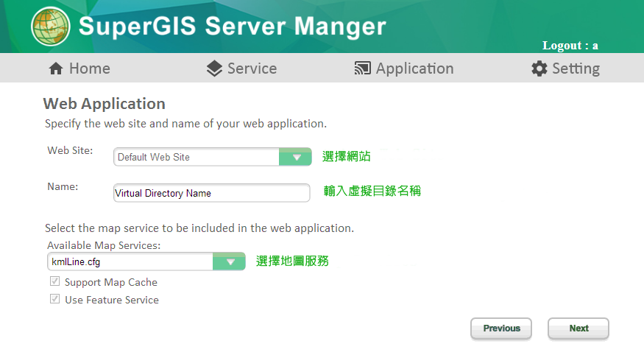The image size is (644, 355).
Task: Open the Application menu label
Action: 415,68
